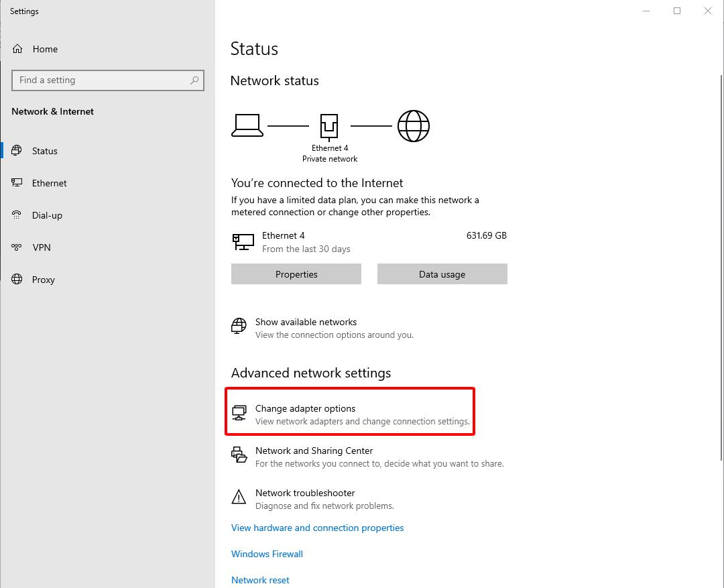The width and height of the screenshot is (724, 588).
Task: Click the Network reset link
Action: click(x=260, y=580)
